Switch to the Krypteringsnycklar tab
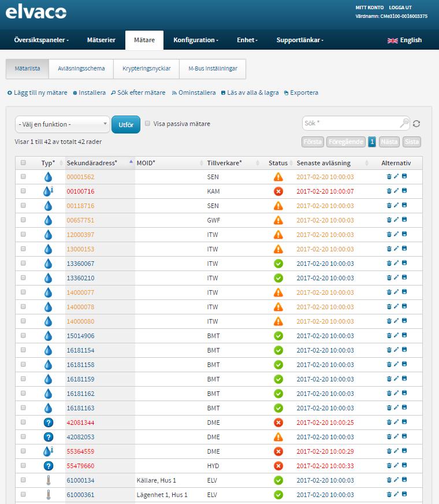 point(147,68)
